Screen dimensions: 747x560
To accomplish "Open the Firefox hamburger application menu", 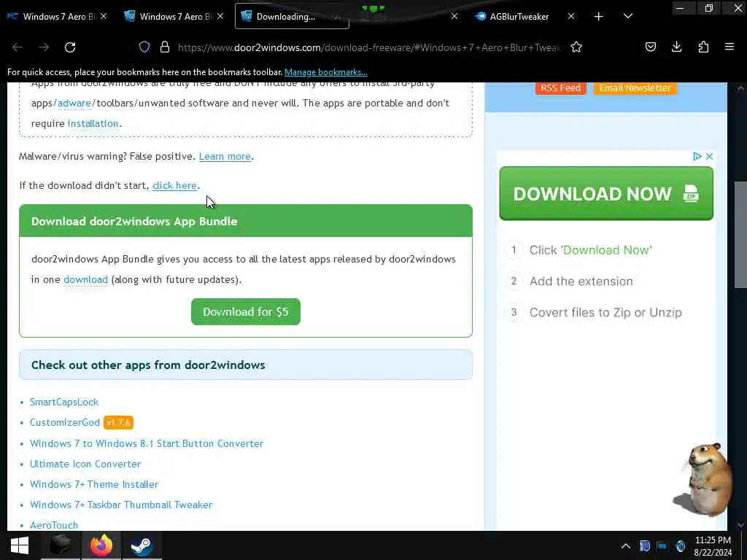I will coord(729,47).
